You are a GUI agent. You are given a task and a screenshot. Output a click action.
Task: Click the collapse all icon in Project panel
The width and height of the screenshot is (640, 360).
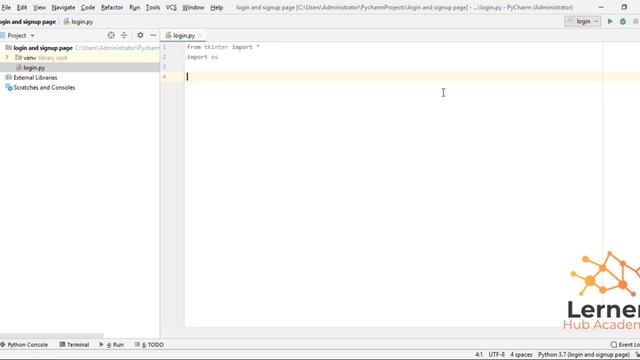[x=124, y=36]
